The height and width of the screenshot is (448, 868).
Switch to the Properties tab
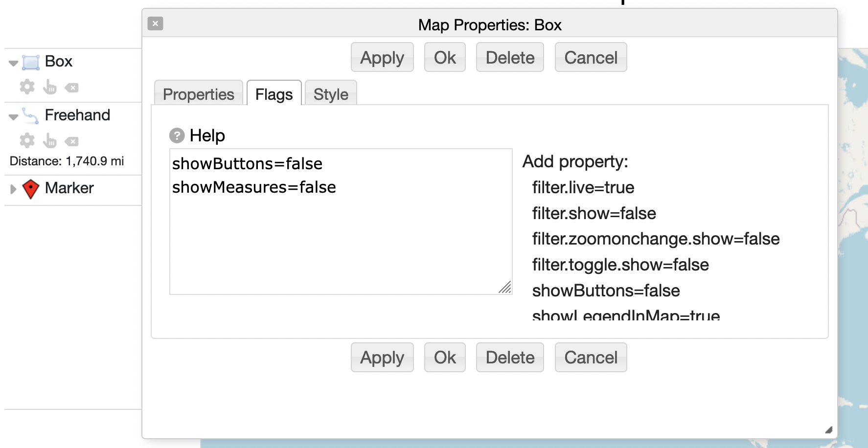point(198,94)
